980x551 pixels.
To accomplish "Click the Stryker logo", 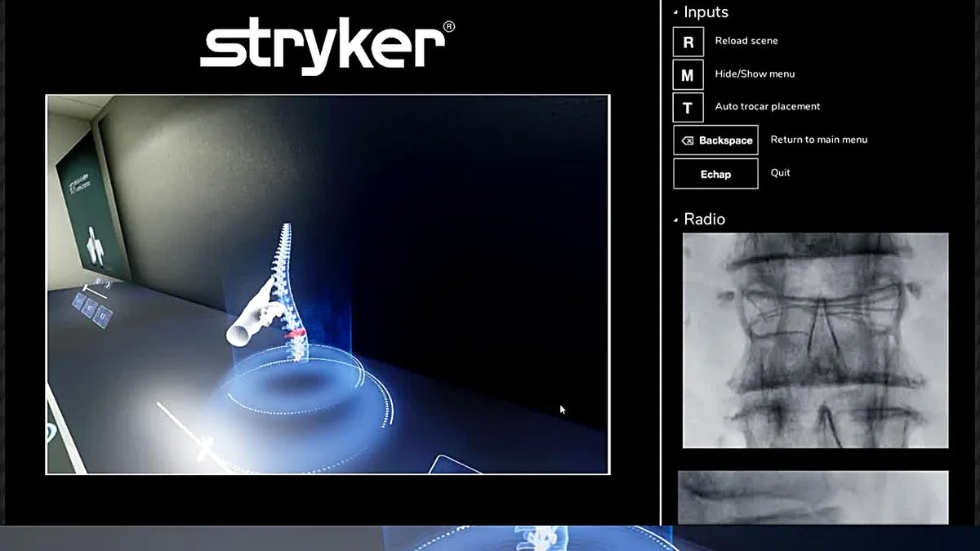I will point(327,48).
